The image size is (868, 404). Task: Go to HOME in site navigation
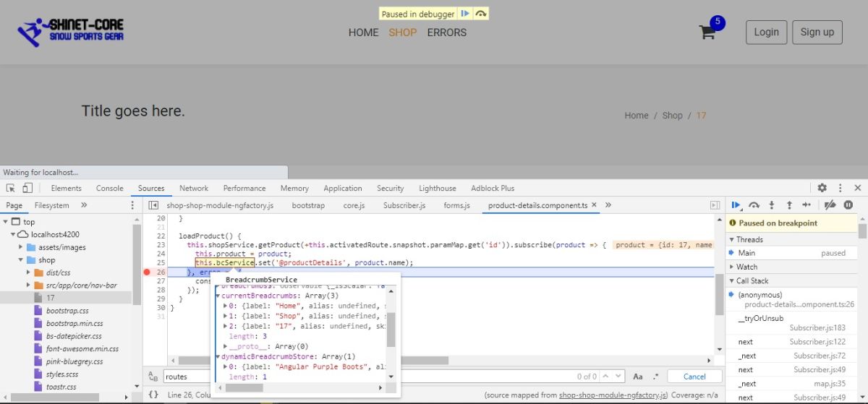pos(363,32)
